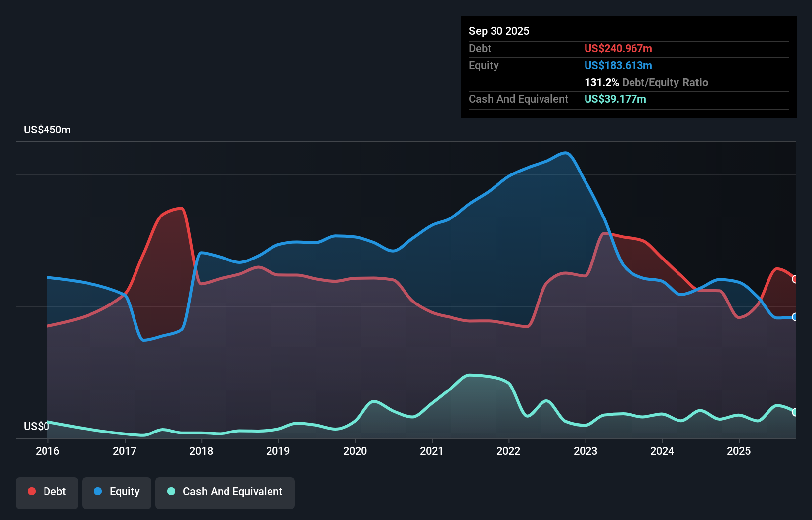Select the teal Cash endpoint marker on chart

click(795, 411)
